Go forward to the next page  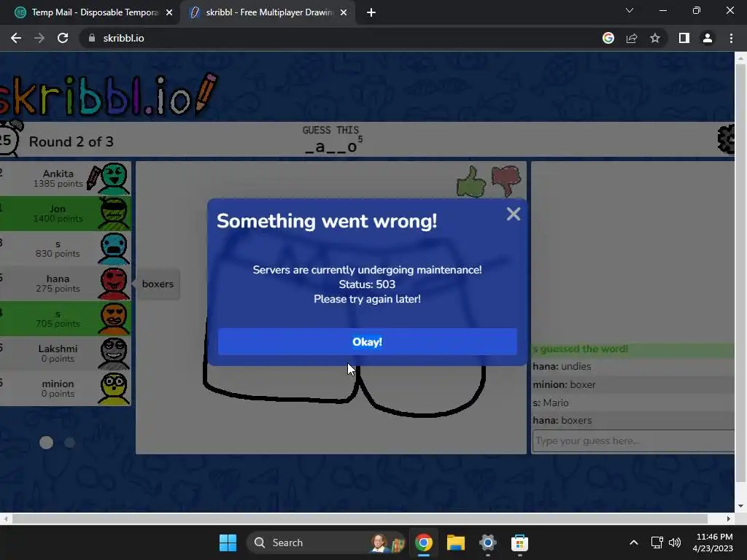[x=39, y=38]
